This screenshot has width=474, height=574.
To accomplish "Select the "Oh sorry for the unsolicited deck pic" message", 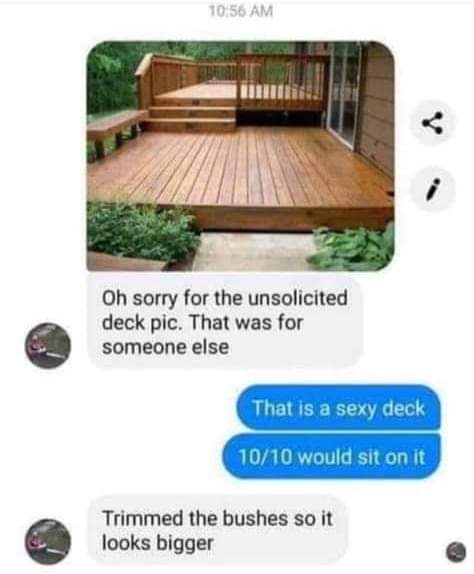I will tap(225, 322).
